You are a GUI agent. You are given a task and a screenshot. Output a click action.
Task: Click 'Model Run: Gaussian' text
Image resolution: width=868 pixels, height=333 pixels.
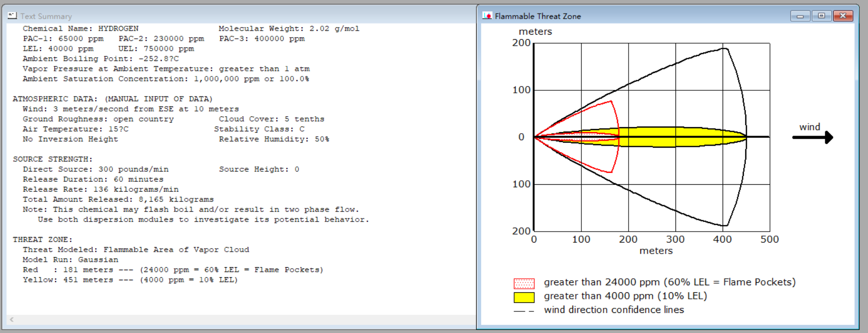[x=70, y=260]
